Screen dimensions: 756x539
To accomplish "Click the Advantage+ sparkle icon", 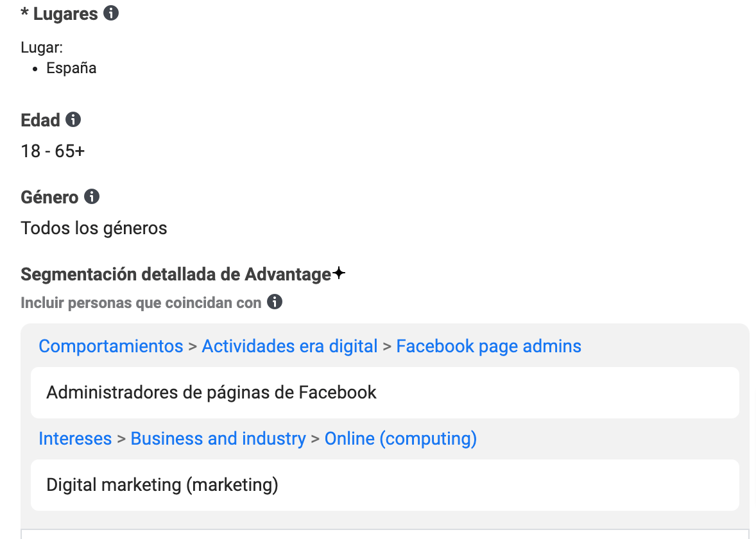I will pyautogui.click(x=339, y=274).
